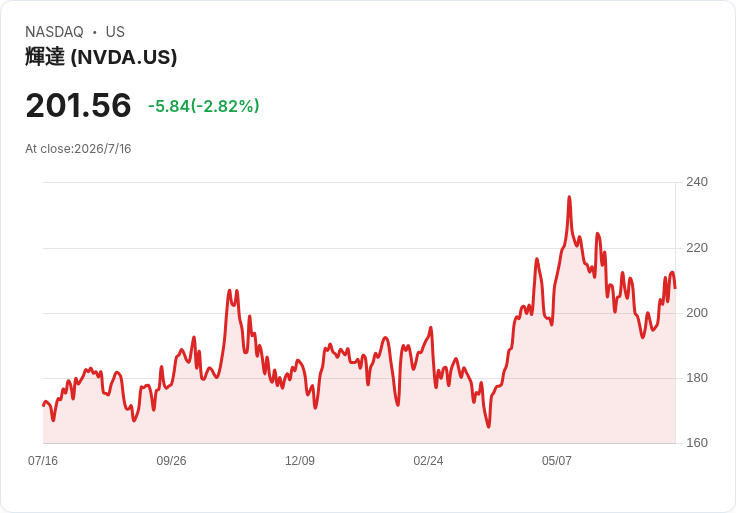Click the 200 y-axis price label
The height and width of the screenshot is (513, 736).
[697, 313]
